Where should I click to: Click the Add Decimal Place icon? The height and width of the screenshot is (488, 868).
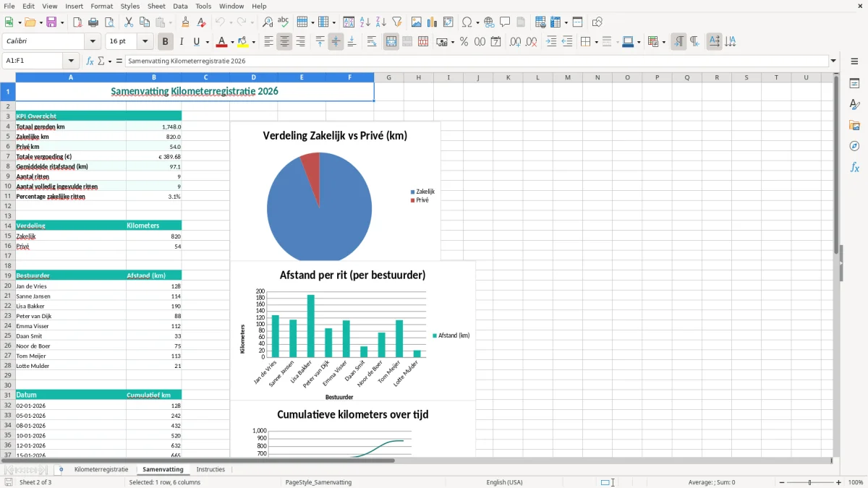pyautogui.click(x=515, y=42)
